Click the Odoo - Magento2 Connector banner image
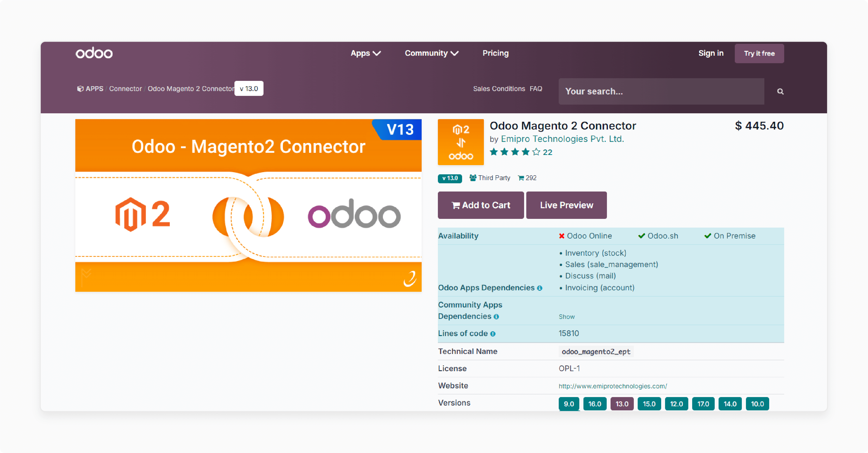Image resolution: width=868 pixels, height=453 pixels. pyautogui.click(x=248, y=205)
